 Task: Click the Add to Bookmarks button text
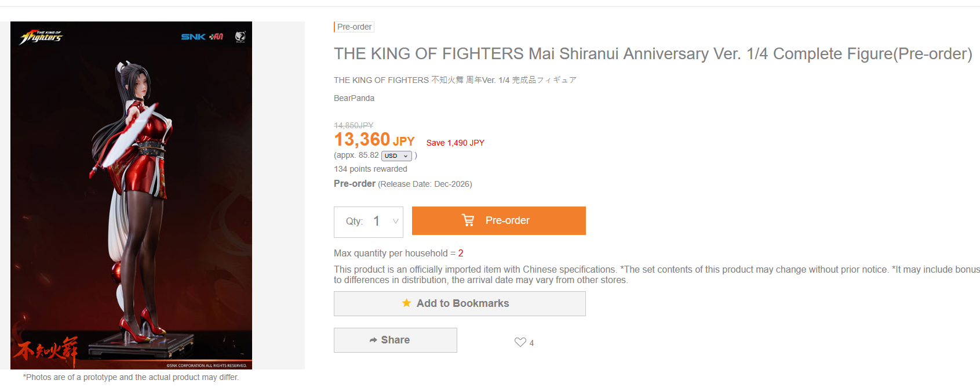click(462, 303)
